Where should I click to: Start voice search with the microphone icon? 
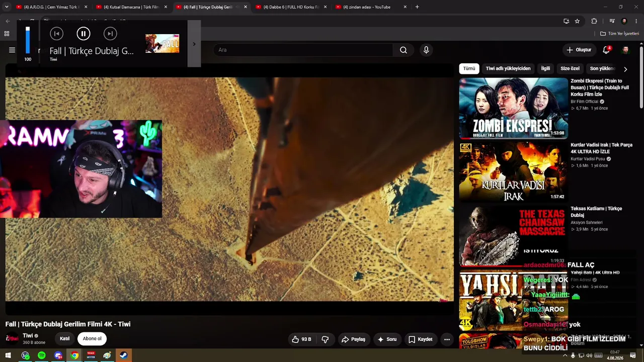point(426,50)
